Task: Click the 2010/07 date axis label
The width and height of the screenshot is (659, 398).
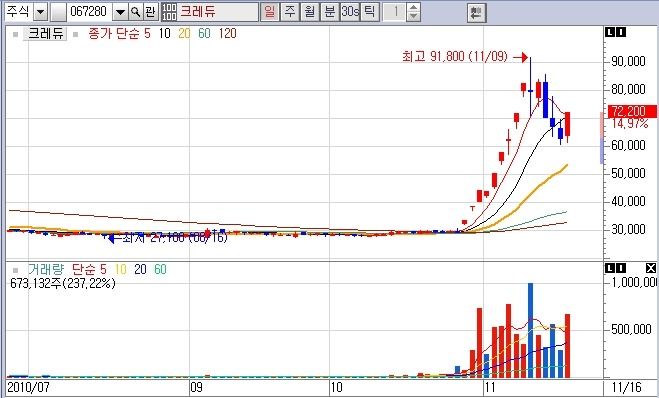Action: (29, 387)
